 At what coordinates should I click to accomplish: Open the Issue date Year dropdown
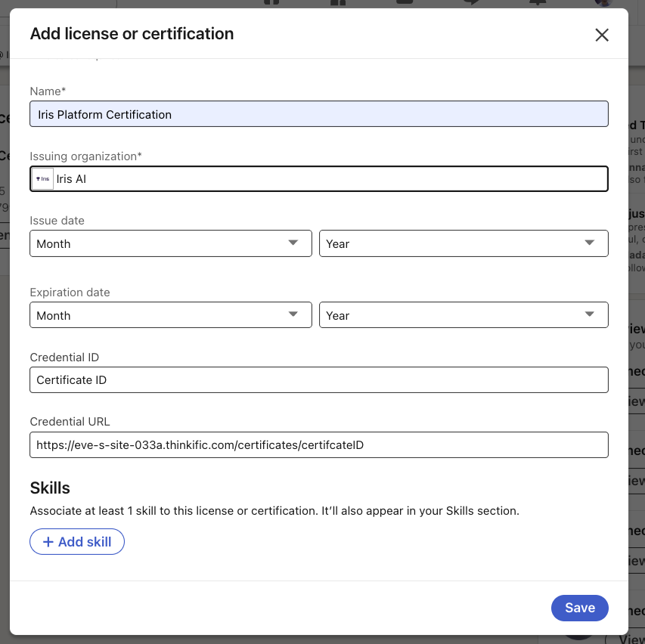pos(464,243)
